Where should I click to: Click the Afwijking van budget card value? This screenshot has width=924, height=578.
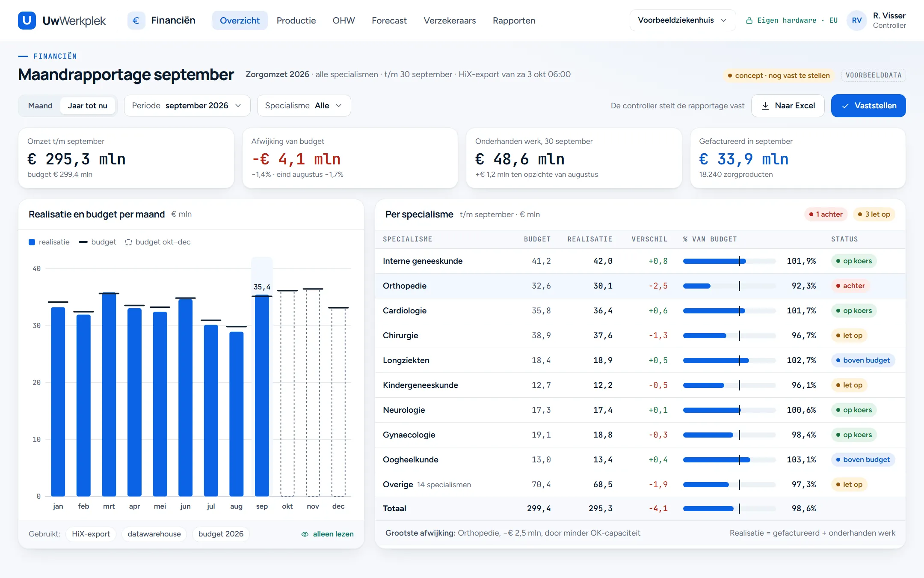click(296, 159)
